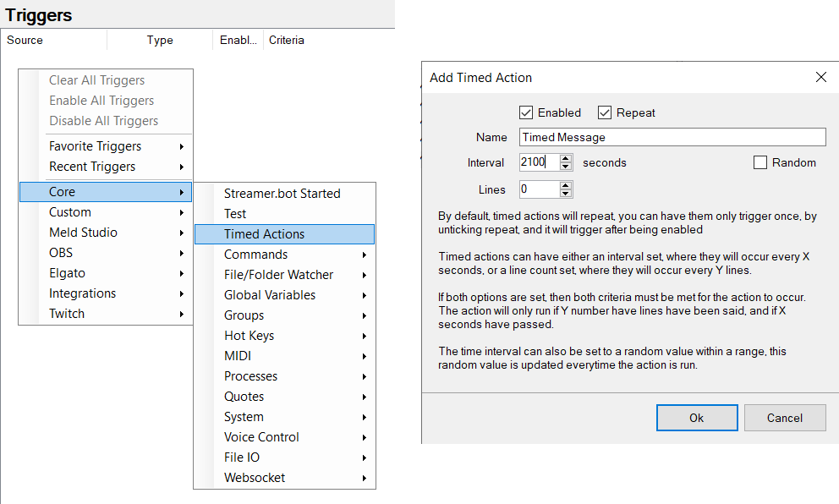Viewport: 839px width, 504px height.
Task: Increase the Interval value with up arrow
Action: [566, 158]
